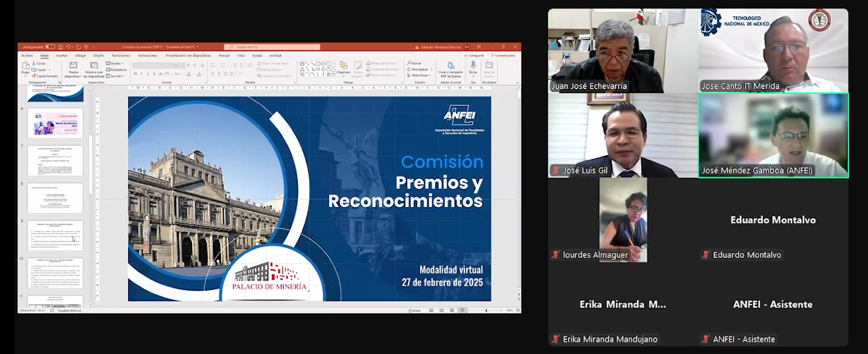Image resolution: width=868 pixels, height=354 pixels.
Task: Click the Save icon beside Autoguardado
Action: coord(60,47)
